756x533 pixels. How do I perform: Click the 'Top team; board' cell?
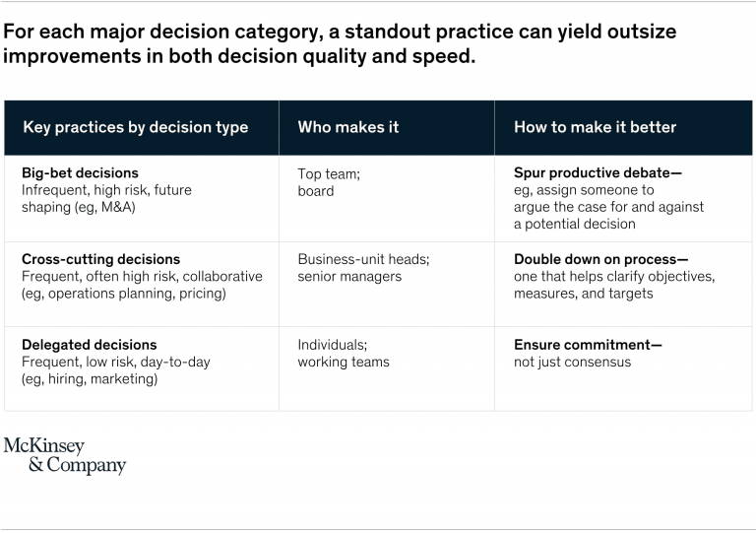pos(329,182)
